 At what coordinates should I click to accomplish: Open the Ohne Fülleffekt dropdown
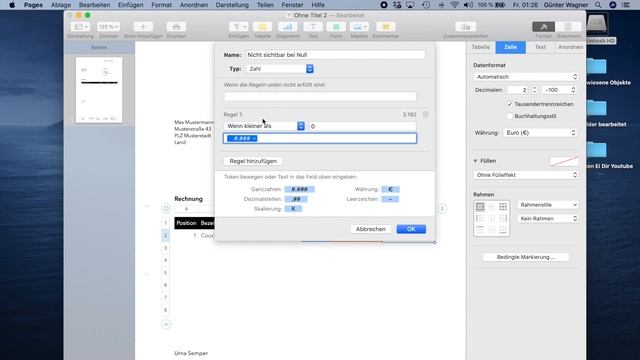(x=526, y=175)
